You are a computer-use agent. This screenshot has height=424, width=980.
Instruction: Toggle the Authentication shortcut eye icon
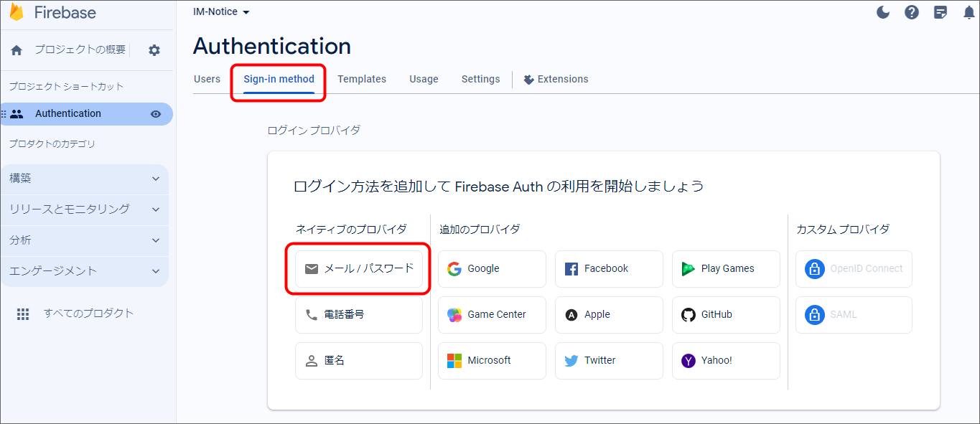(155, 114)
